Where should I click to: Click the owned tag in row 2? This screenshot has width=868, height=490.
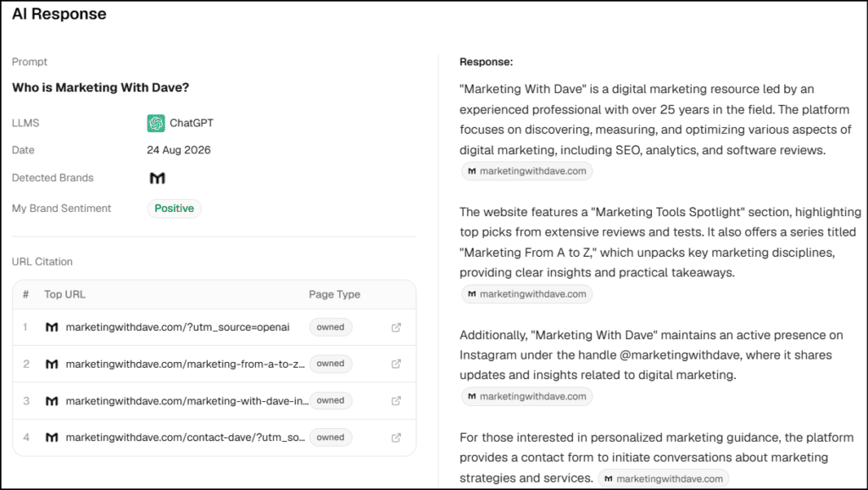tap(331, 364)
